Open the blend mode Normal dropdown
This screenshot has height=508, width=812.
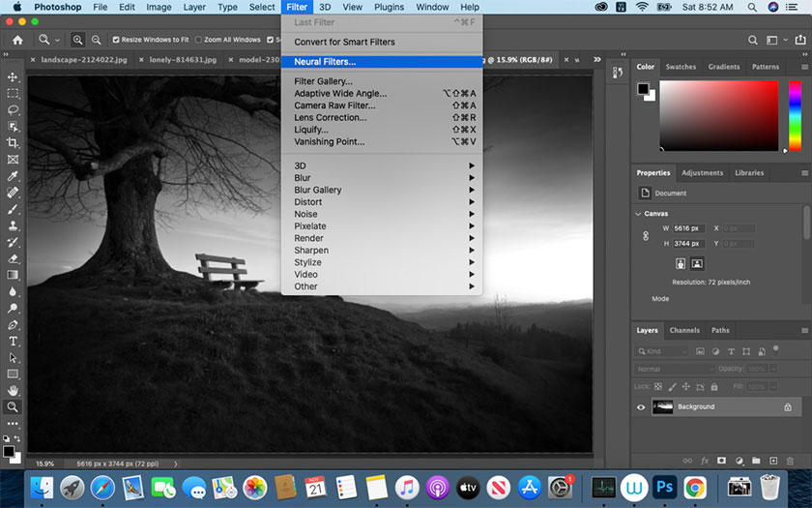click(x=675, y=369)
